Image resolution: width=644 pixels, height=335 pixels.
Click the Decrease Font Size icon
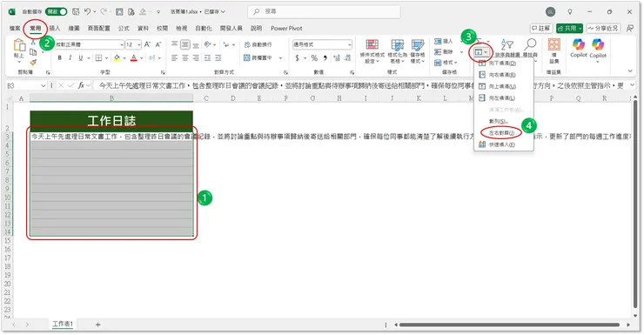point(158,44)
